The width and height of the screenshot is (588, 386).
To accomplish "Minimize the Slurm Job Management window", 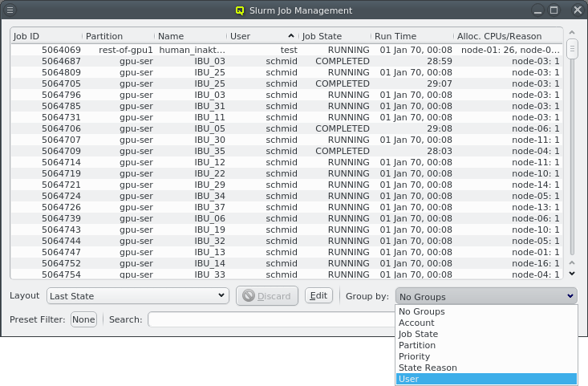I will click(537, 10).
